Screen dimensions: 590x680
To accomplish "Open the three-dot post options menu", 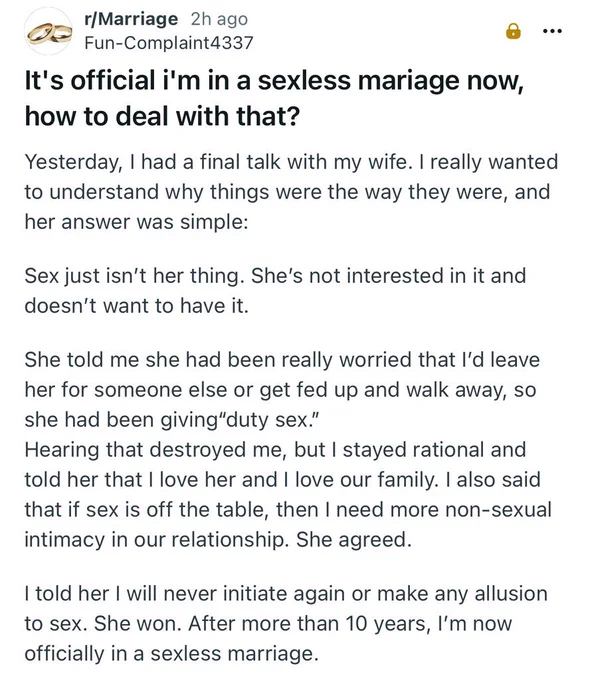I will [x=553, y=31].
